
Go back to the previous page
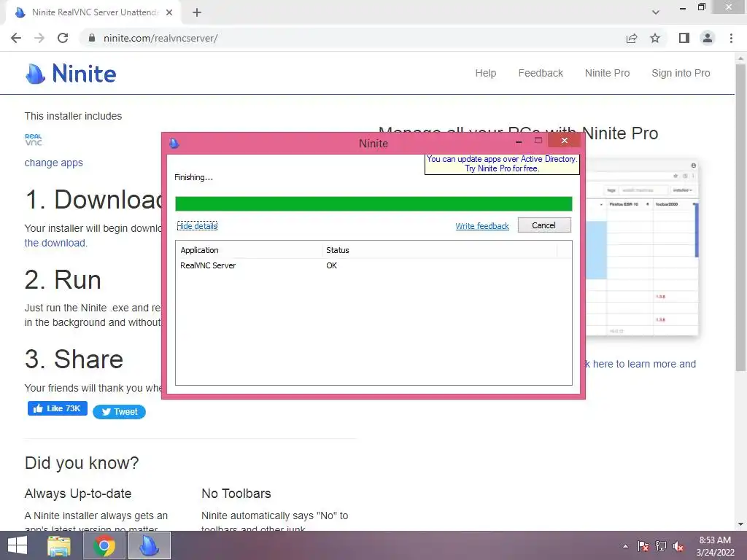(x=16, y=38)
